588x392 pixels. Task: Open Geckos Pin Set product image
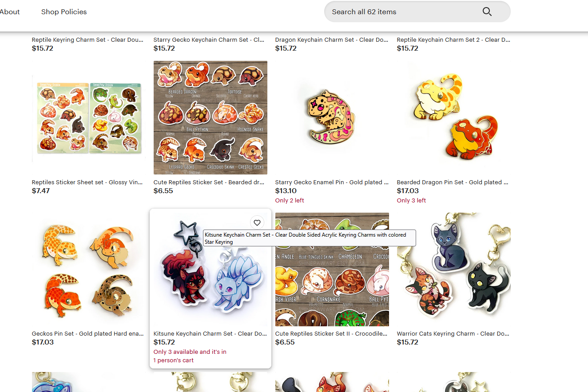point(89,269)
